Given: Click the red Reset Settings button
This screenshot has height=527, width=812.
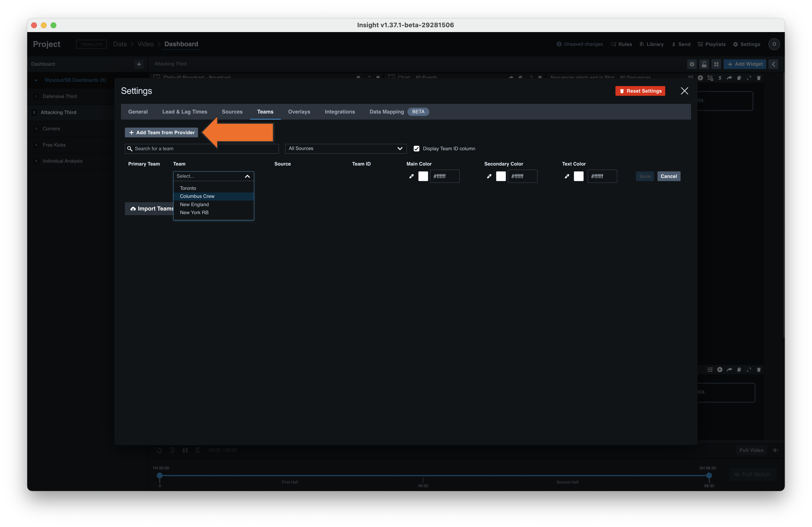Looking at the screenshot, I should [640, 91].
